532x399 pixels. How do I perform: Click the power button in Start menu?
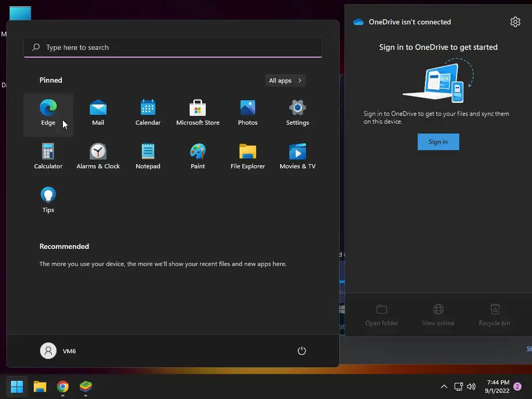point(302,351)
